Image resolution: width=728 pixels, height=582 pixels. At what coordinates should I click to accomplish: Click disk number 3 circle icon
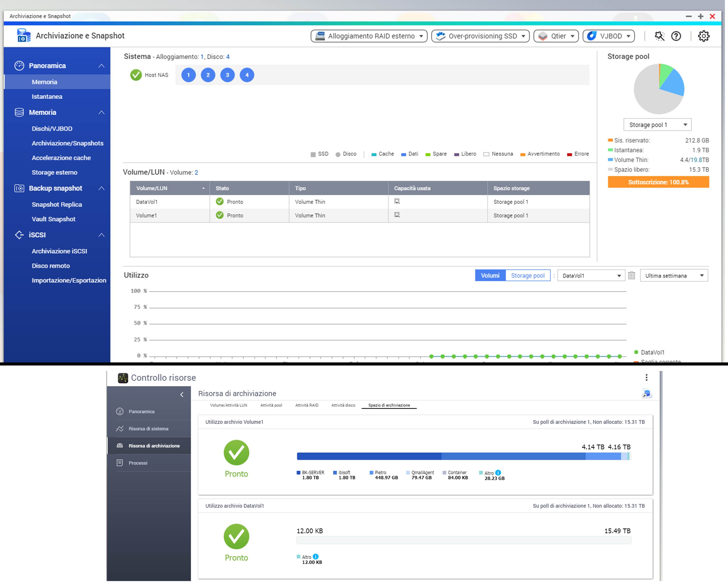[x=227, y=75]
